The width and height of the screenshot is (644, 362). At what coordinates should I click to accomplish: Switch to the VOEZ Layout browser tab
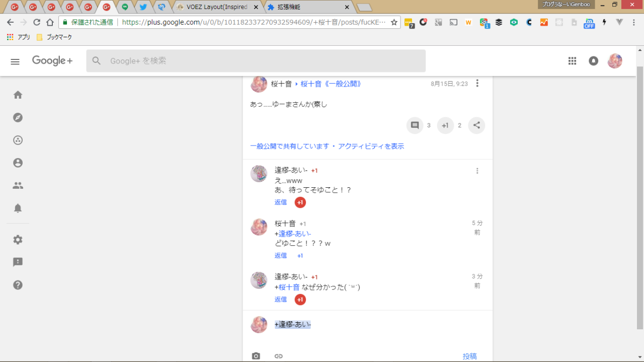click(216, 7)
